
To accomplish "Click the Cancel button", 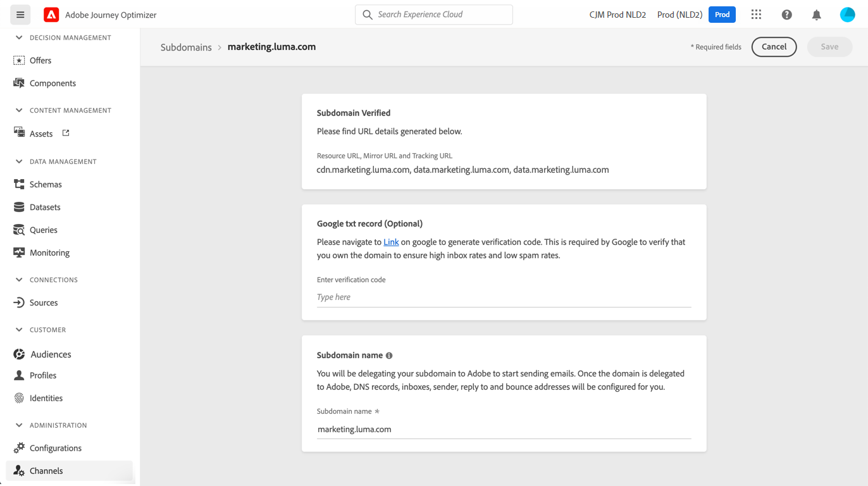I will (774, 47).
